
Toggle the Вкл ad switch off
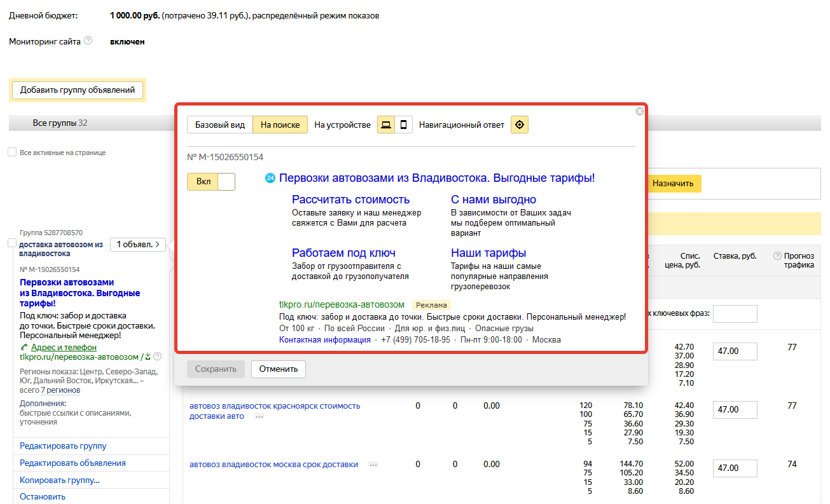pos(211,182)
